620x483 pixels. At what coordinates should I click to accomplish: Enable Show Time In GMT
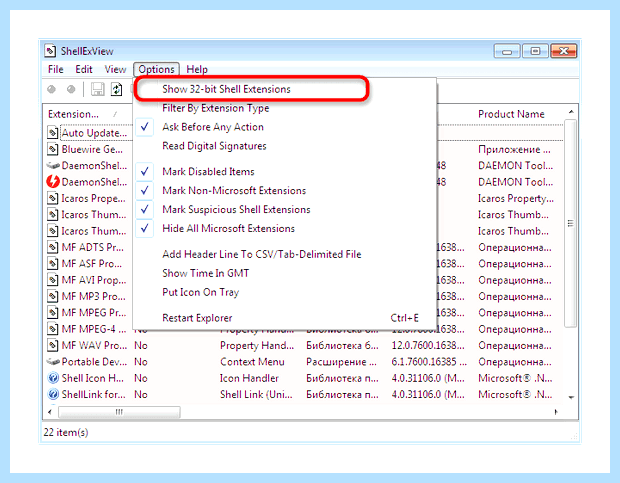coord(285,273)
